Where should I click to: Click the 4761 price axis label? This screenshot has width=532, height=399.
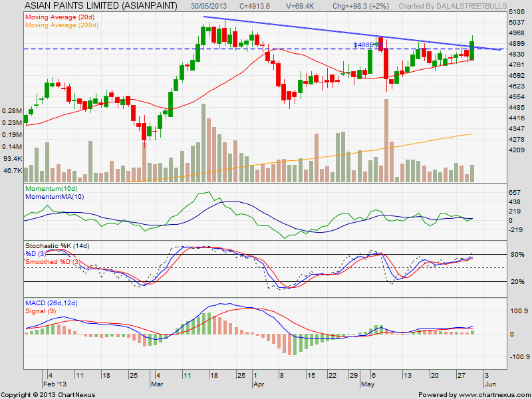[517, 65]
